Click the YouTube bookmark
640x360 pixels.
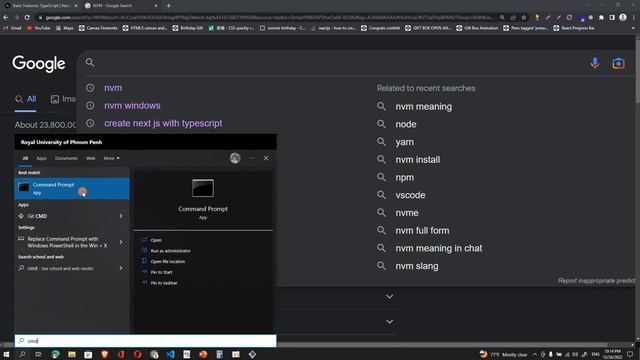(38, 28)
